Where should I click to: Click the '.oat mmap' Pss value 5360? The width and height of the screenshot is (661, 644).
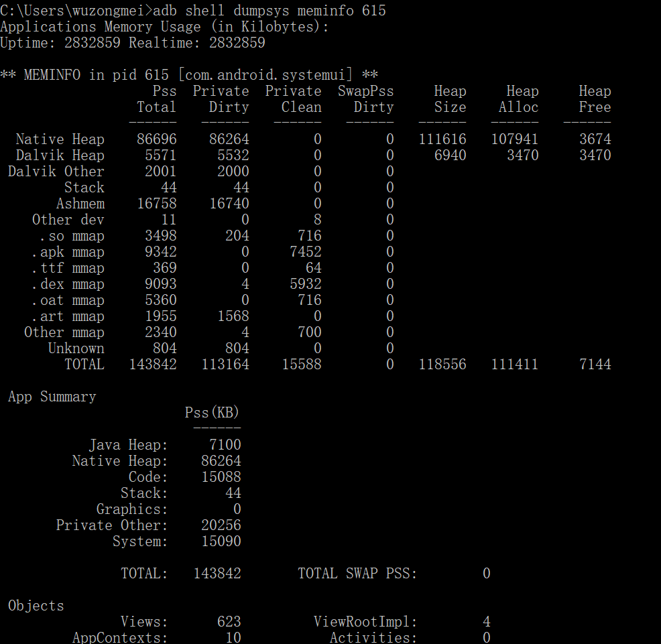[161, 300]
